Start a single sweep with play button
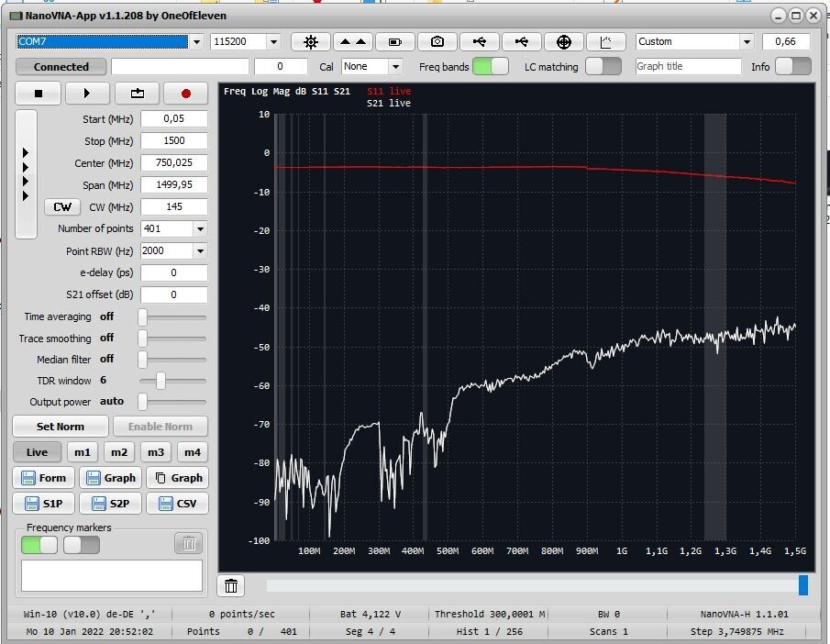This screenshot has width=830, height=644. pyautogui.click(x=87, y=94)
